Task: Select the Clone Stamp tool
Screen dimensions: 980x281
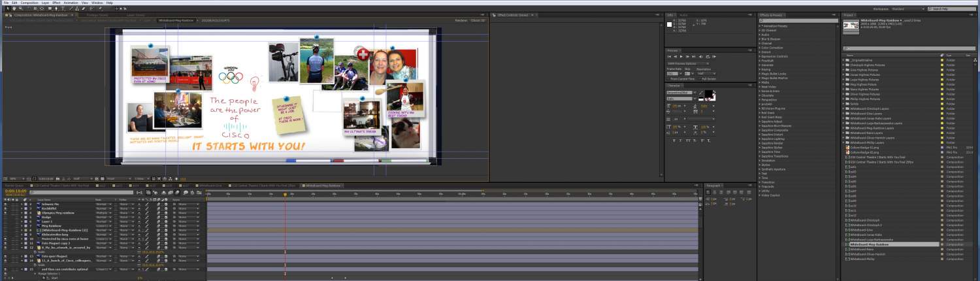Action: pos(77,8)
